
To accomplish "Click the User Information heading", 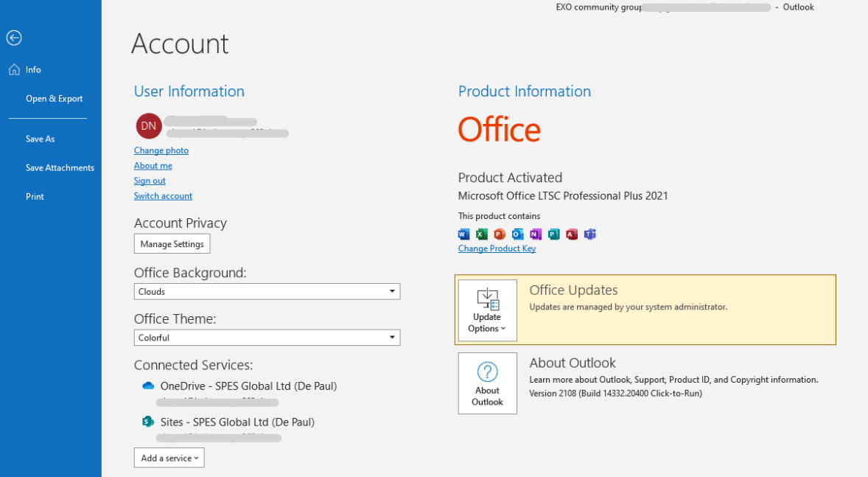I will point(189,91).
